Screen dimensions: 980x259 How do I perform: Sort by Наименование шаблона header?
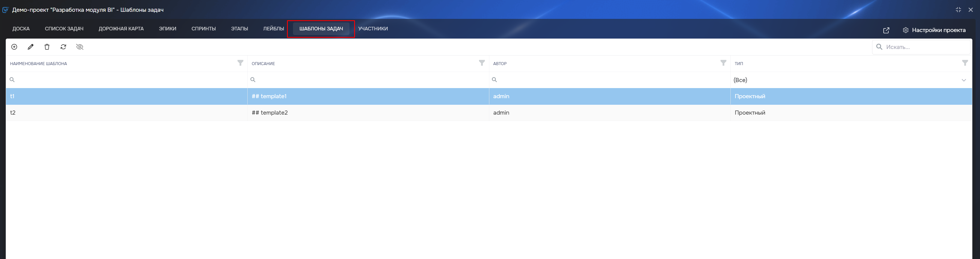[39, 64]
